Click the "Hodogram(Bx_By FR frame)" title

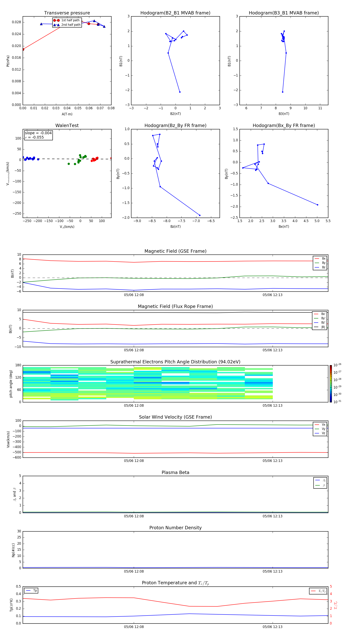click(x=284, y=125)
